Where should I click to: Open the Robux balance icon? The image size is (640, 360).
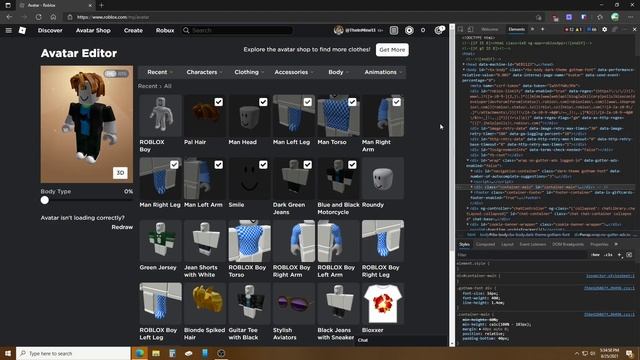pos(409,30)
